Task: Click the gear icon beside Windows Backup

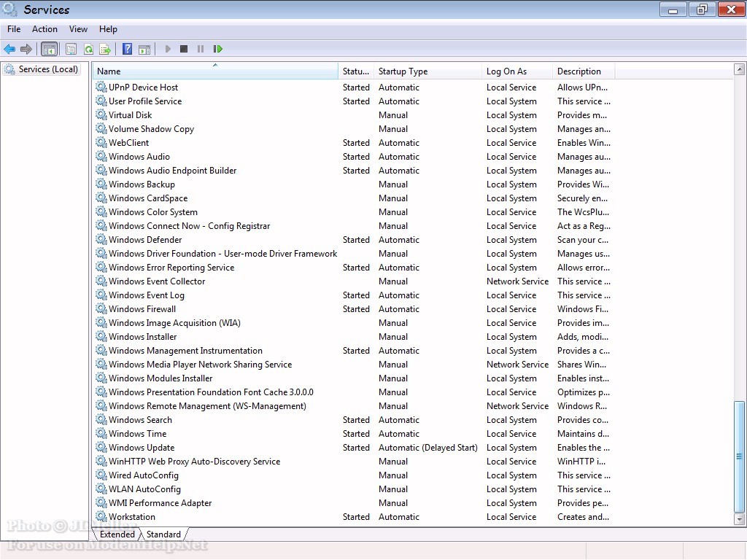Action: point(101,184)
